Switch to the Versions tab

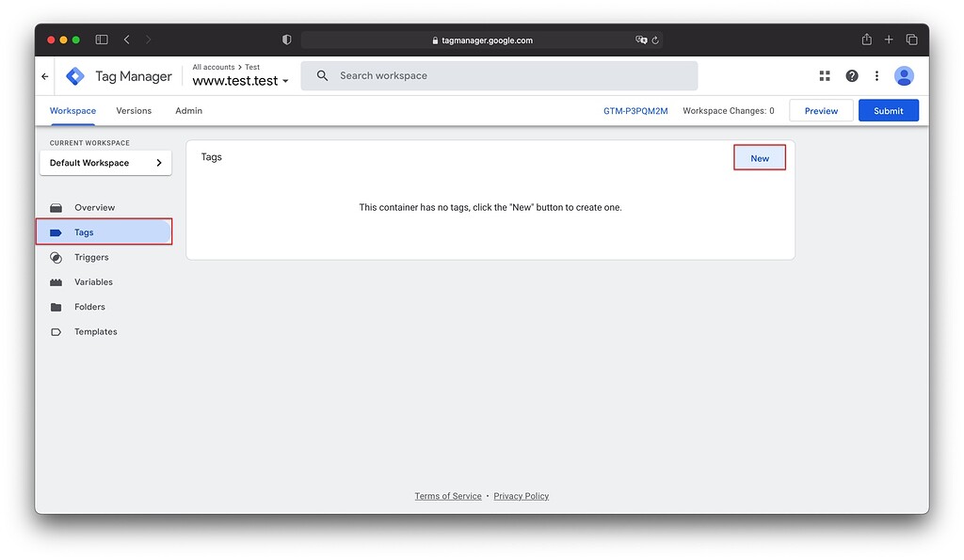click(133, 110)
